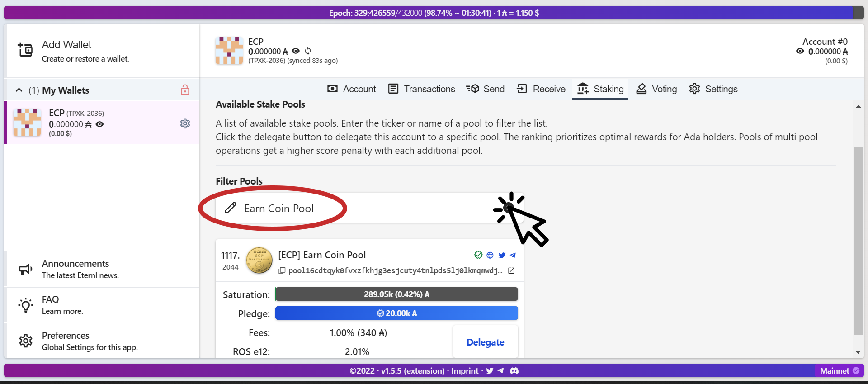
Task: Open footer Discord icon
Action: tap(514, 371)
